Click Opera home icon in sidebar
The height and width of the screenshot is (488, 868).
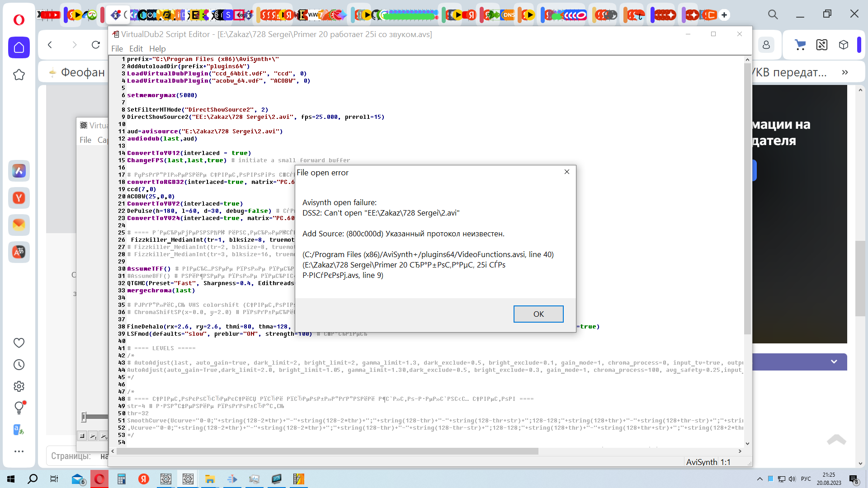coord(19,47)
